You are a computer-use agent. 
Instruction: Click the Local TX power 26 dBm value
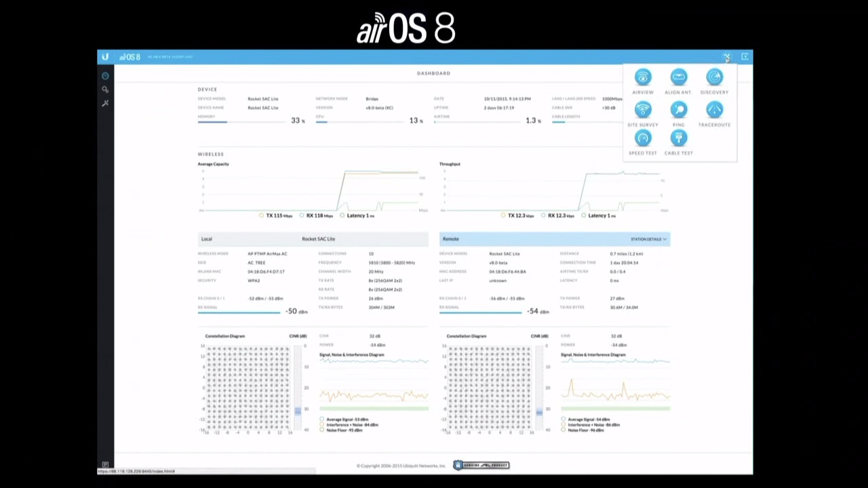point(376,298)
